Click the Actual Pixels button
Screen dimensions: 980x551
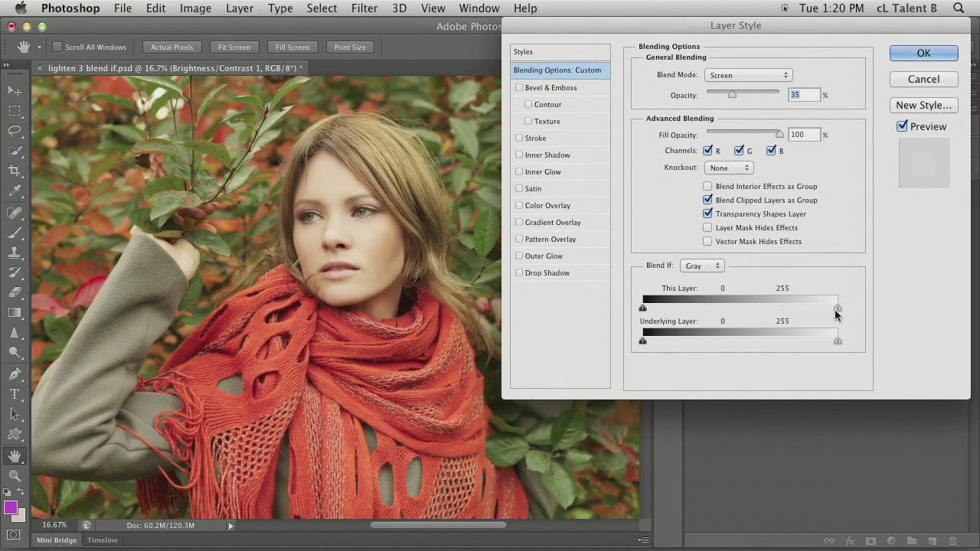pyautogui.click(x=171, y=47)
